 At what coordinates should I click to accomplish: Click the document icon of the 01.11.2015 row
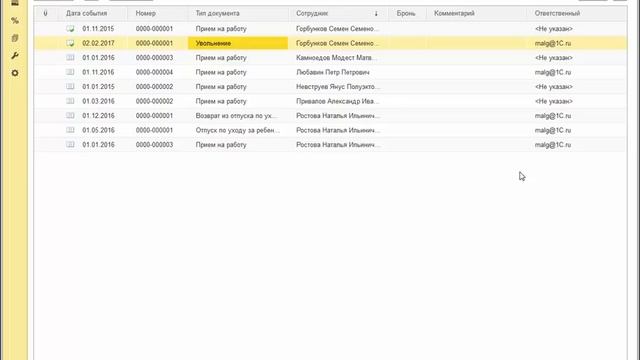click(x=70, y=29)
